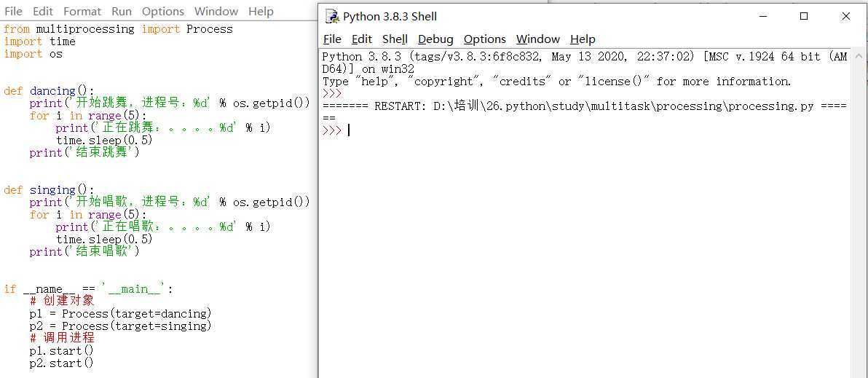Open the editor's Window menu

(216, 11)
